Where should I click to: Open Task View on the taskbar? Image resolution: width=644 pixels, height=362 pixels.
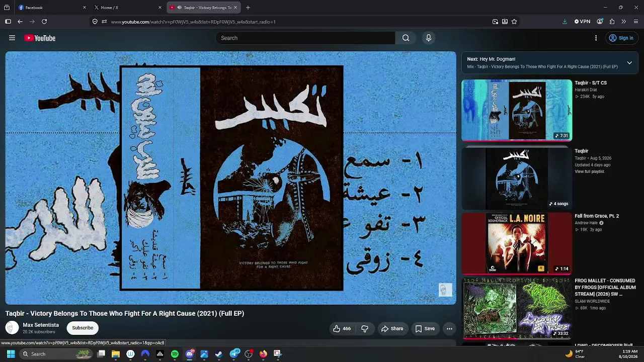tap(101, 354)
